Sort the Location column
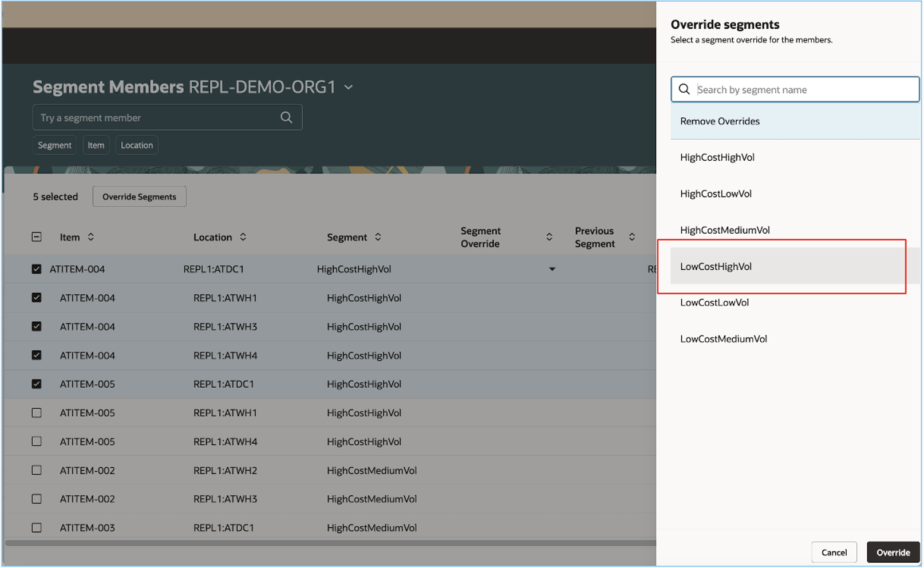The width and height of the screenshot is (924, 568). pyautogui.click(x=243, y=236)
